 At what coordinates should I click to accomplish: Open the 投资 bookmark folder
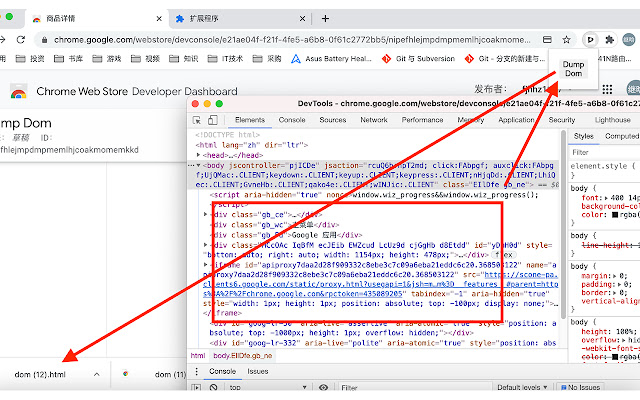(30, 59)
